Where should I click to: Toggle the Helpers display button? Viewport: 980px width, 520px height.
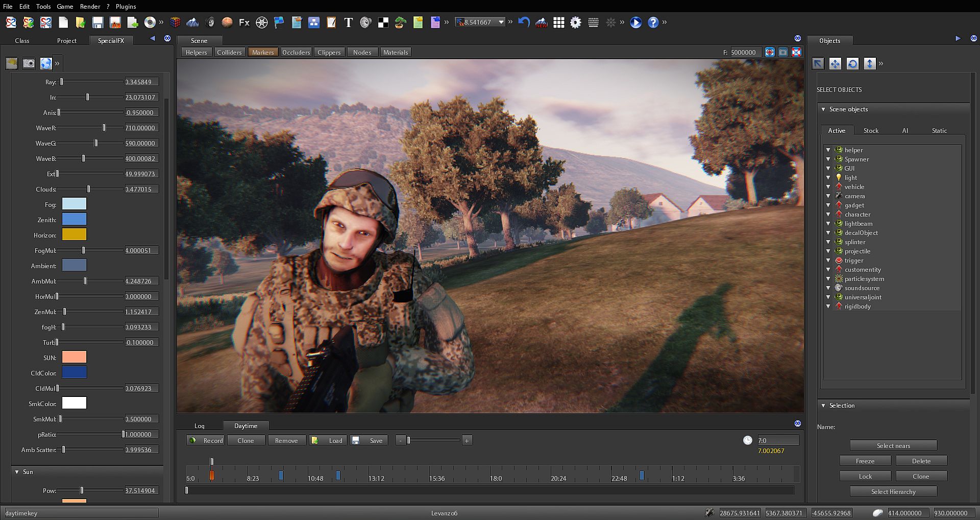[x=196, y=52]
